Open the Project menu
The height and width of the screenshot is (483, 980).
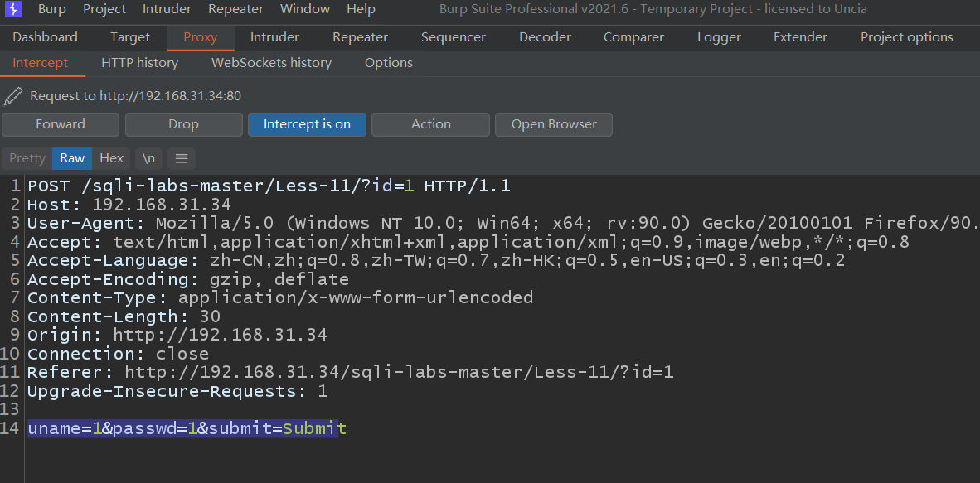(104, 9)
